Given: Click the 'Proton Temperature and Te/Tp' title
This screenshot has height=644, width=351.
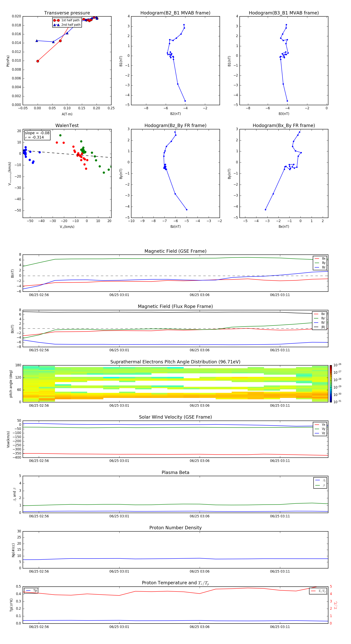Looking at the screenshot, I should (x=175, y=583).
